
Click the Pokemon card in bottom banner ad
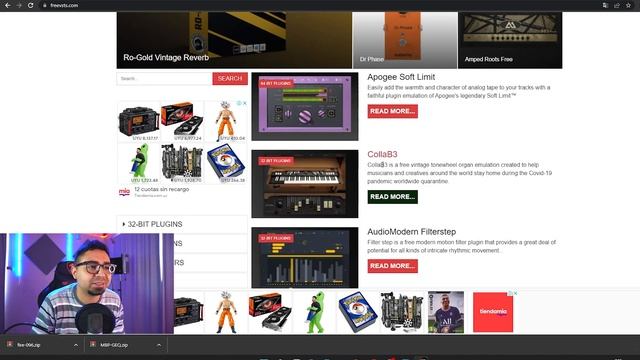[358, 312]
